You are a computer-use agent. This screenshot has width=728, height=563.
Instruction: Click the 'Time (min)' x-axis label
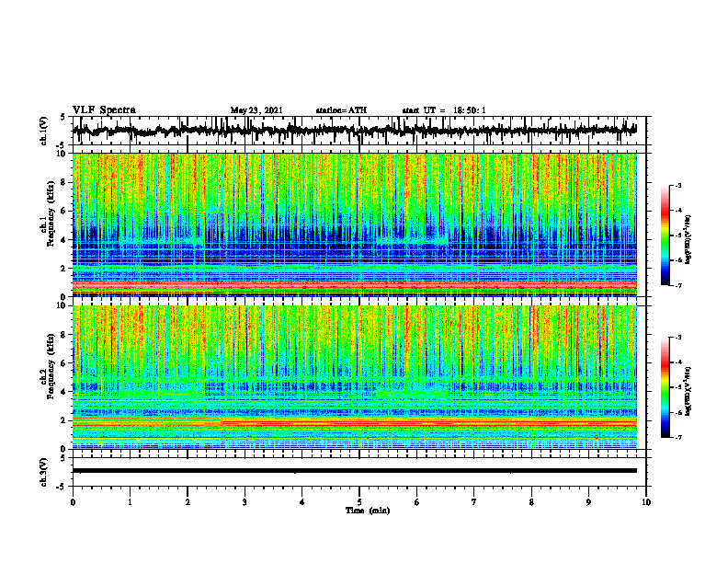(368, 511)
